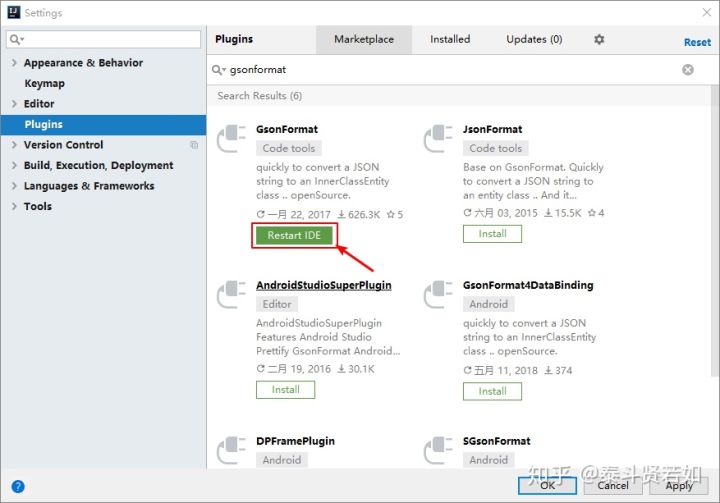Click the Search Results (6) header
The width and height of the screenshot is (720, 503).
click(x=259, y=96)
